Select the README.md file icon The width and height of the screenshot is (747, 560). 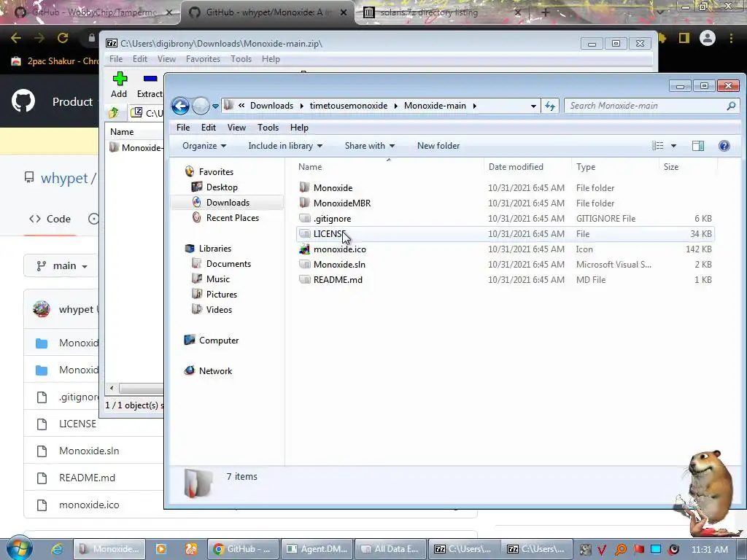point(304,279)
